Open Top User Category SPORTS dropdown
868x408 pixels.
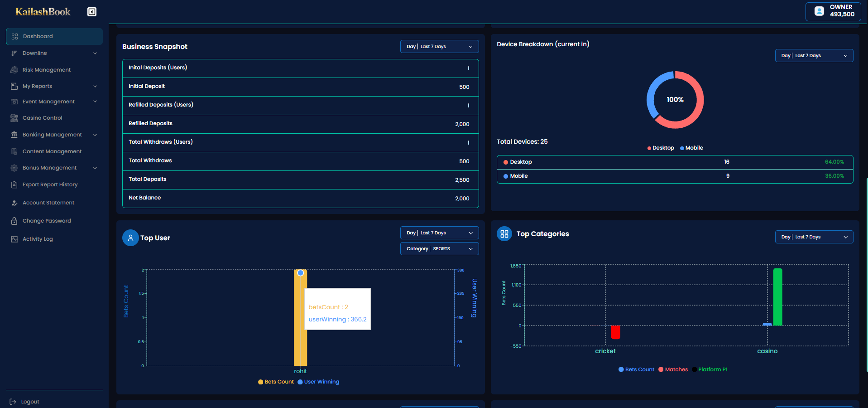coord(439,249)
